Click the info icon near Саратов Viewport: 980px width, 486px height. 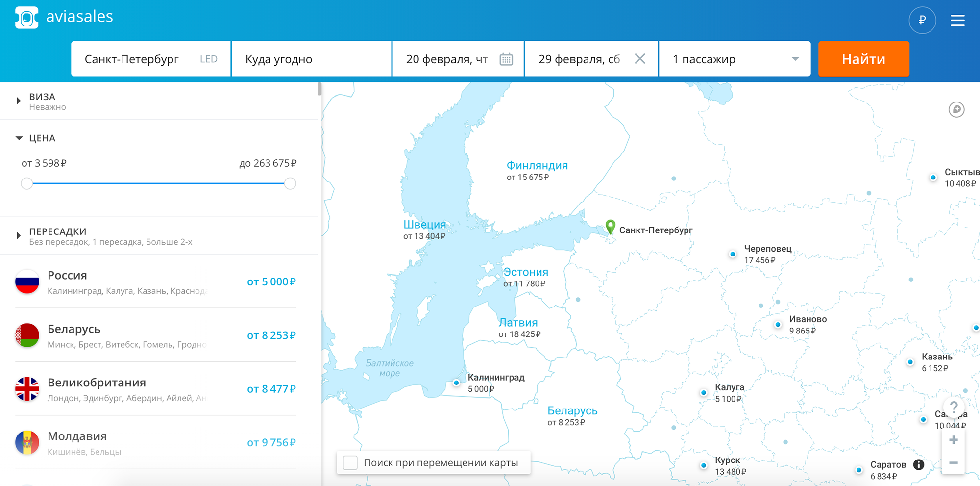click(x=919, y=464)
